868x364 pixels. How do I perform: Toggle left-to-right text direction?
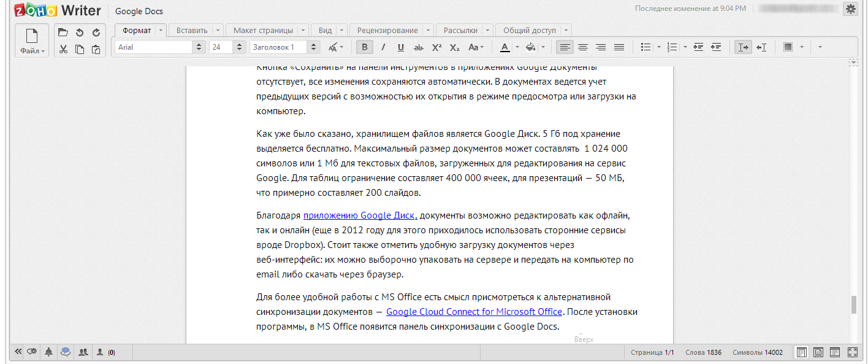[x=743, y=47]
